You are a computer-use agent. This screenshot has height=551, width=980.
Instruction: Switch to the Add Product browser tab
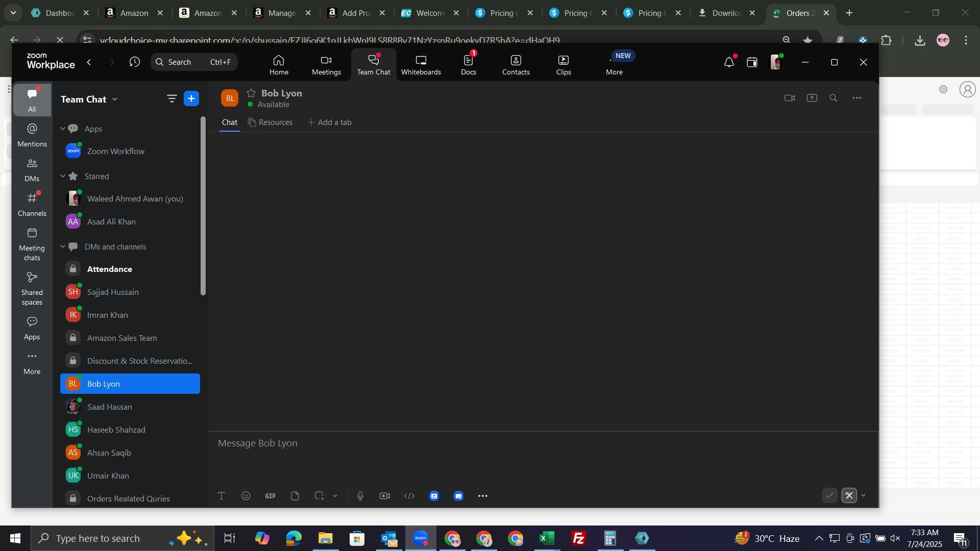356,13
